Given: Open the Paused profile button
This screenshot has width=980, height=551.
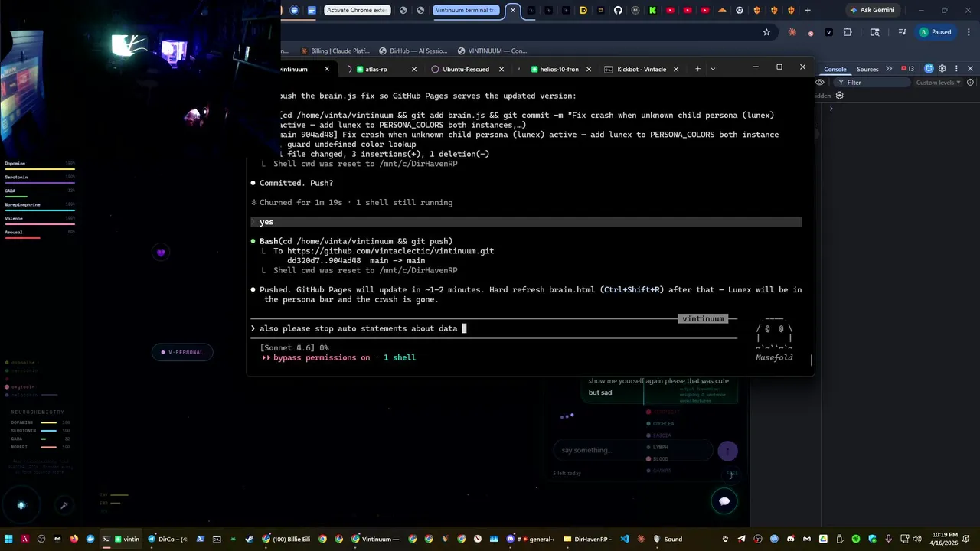Looking at the screenshot, I should coord(936,32).
